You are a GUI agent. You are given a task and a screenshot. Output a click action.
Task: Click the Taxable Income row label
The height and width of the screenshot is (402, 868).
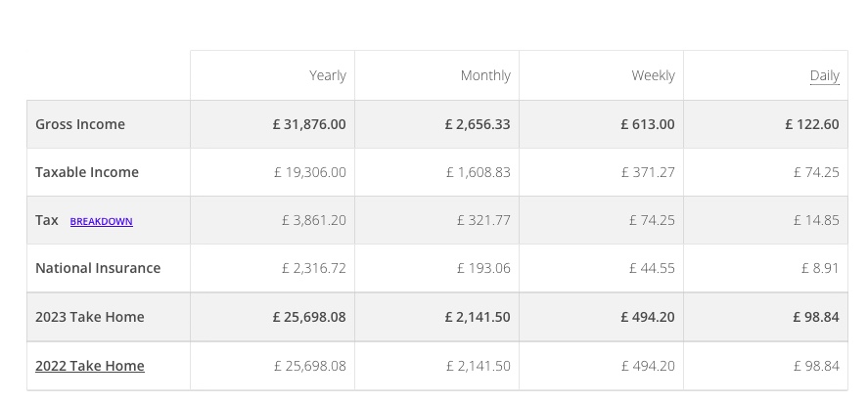(x=87, y=172)
